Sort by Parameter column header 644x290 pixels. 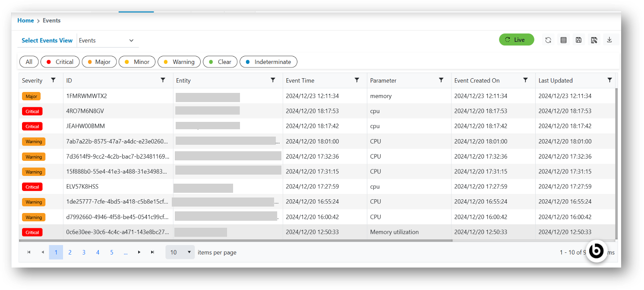coord(383,80)
